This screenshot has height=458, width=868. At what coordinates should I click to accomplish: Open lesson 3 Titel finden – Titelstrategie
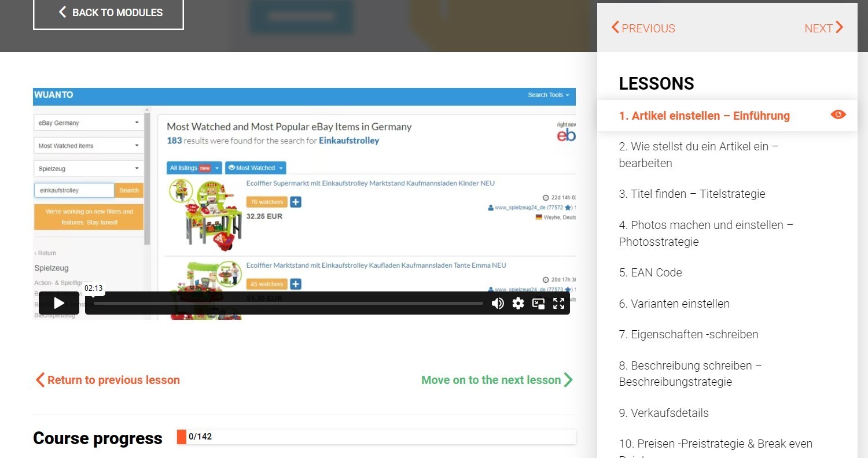click(692, 194)
